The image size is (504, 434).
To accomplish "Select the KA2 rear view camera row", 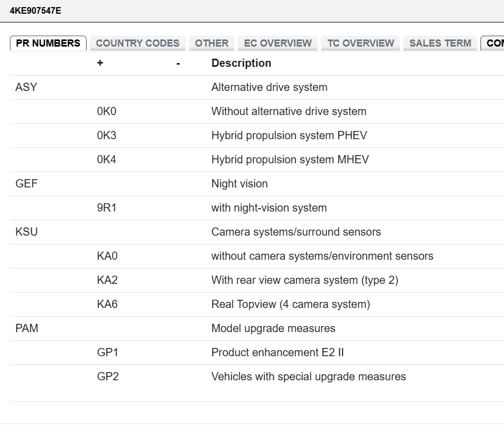I will tap(257, 281).
